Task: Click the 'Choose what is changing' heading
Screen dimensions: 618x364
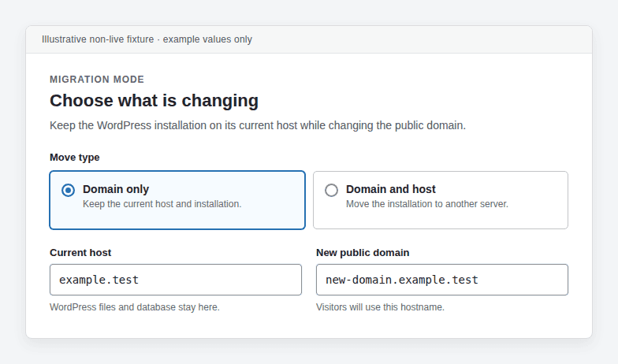Action: 154,101
